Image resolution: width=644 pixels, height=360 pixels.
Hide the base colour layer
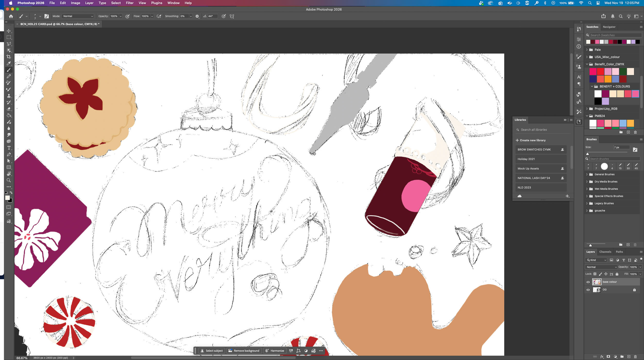click(x=588, y=282)
